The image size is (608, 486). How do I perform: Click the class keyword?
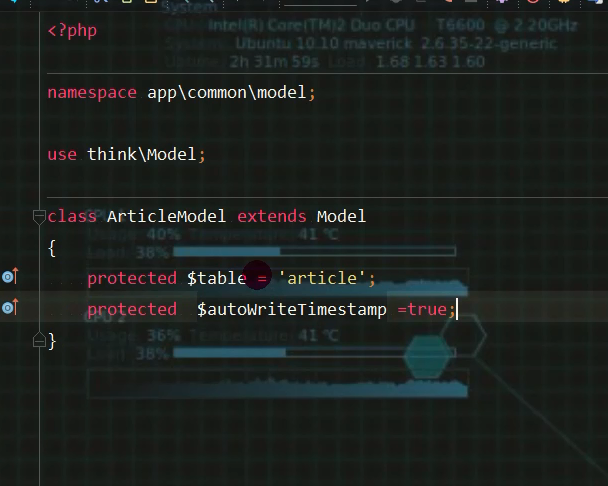pyautogui.click(x=72, y=216)
